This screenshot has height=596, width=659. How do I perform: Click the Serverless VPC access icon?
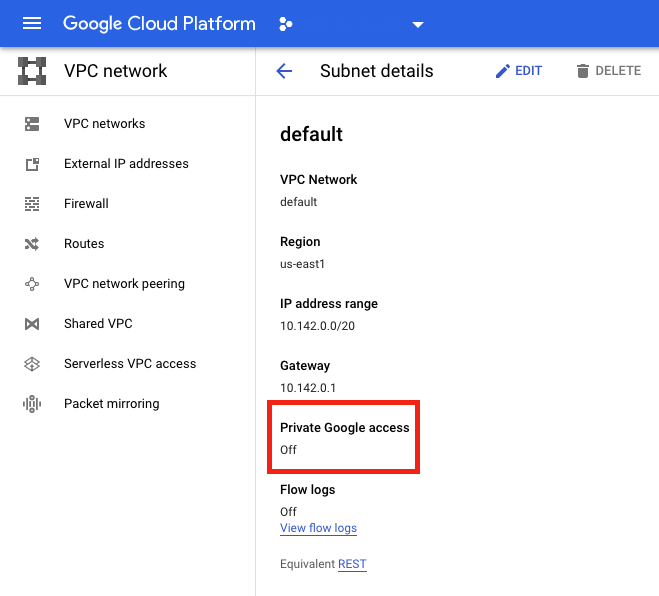tap(32, 364)
